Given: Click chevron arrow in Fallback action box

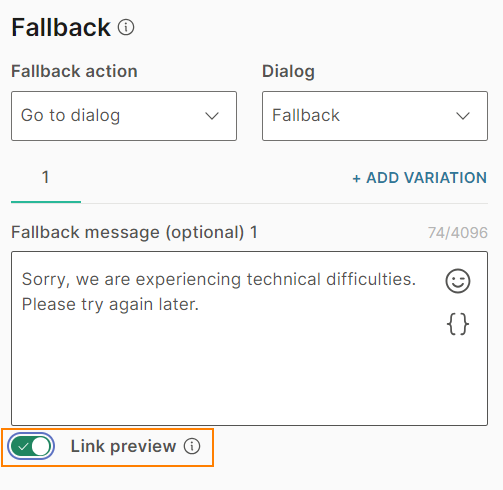Looking at the screenshot, I should click(x=212, y=116).
